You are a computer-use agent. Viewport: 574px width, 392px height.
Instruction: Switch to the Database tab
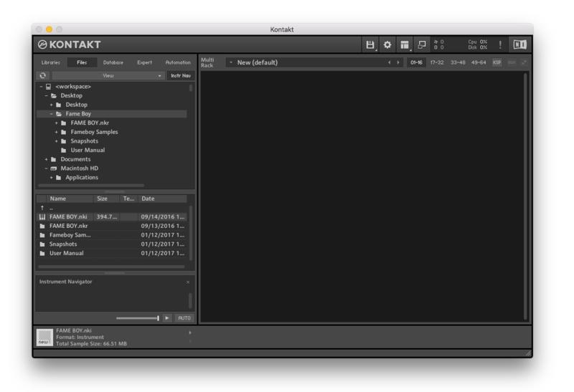coord(113,62)
